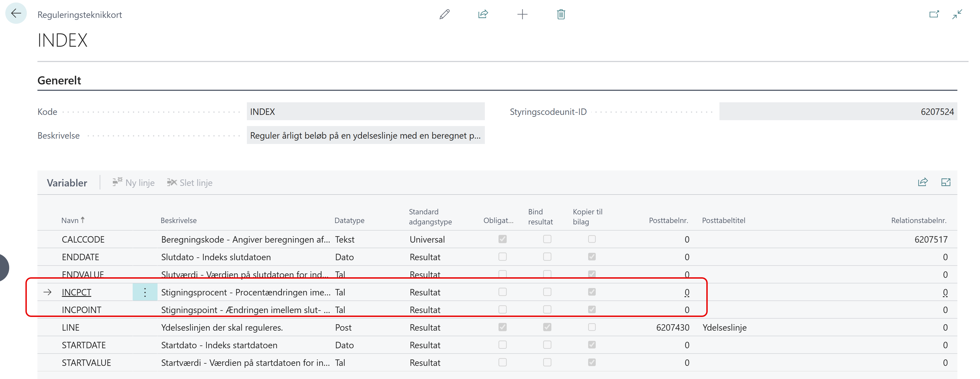
Task: Open the Relationstabelnr. column header
Action: 919,220
